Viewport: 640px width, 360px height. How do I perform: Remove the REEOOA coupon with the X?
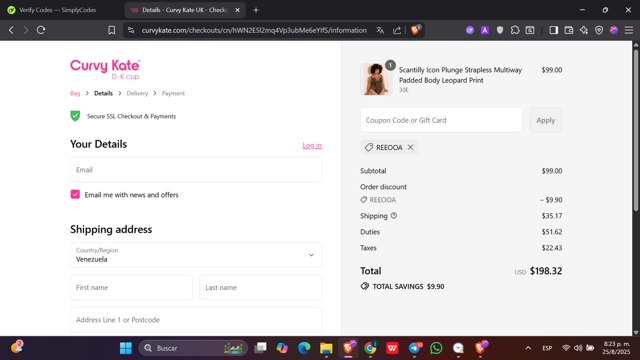pyautogui.click(x=411, y=147)
